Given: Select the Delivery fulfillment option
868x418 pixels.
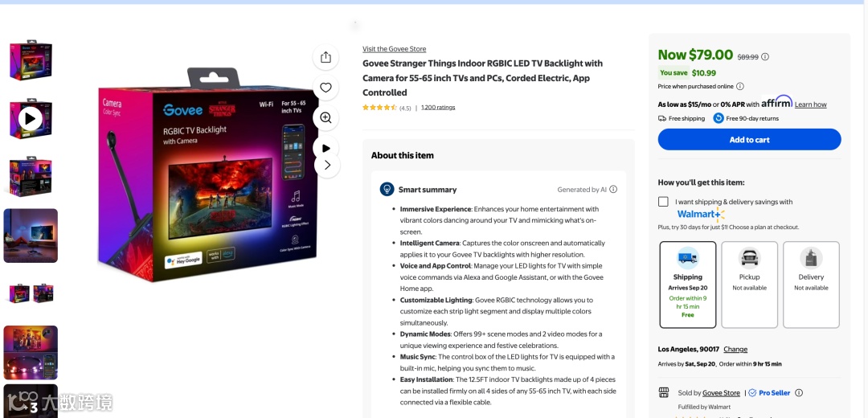Looking at the screenshot, I should click(811, 285).
